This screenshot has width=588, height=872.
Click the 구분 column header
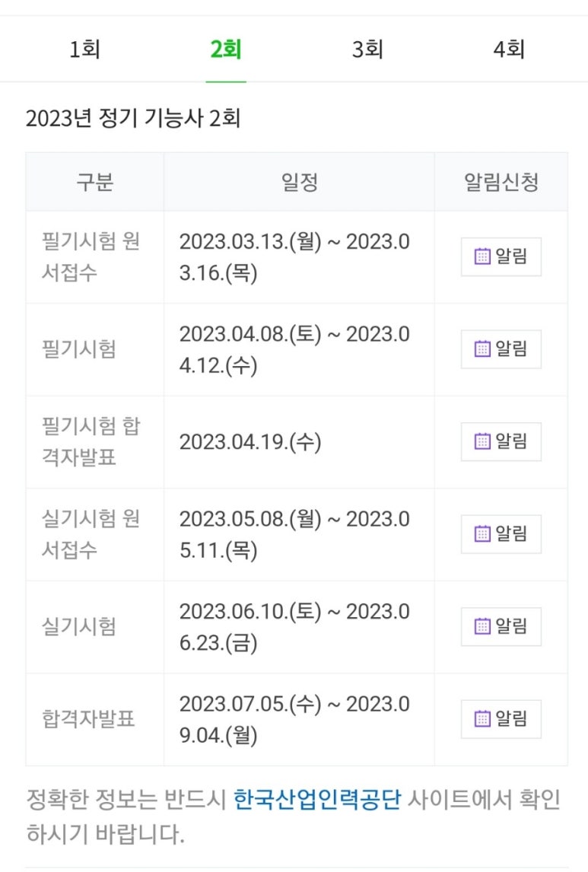click(95, 182)
